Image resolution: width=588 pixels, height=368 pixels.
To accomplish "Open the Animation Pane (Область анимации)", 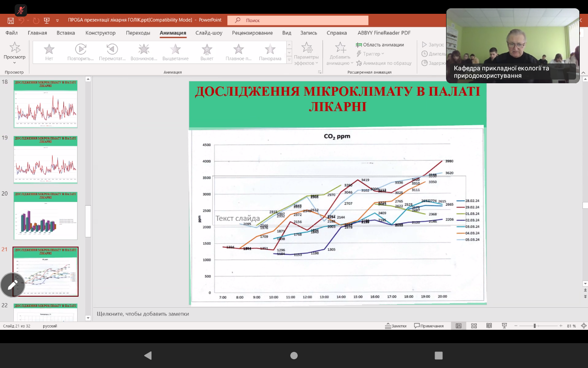I will (380, 45).
